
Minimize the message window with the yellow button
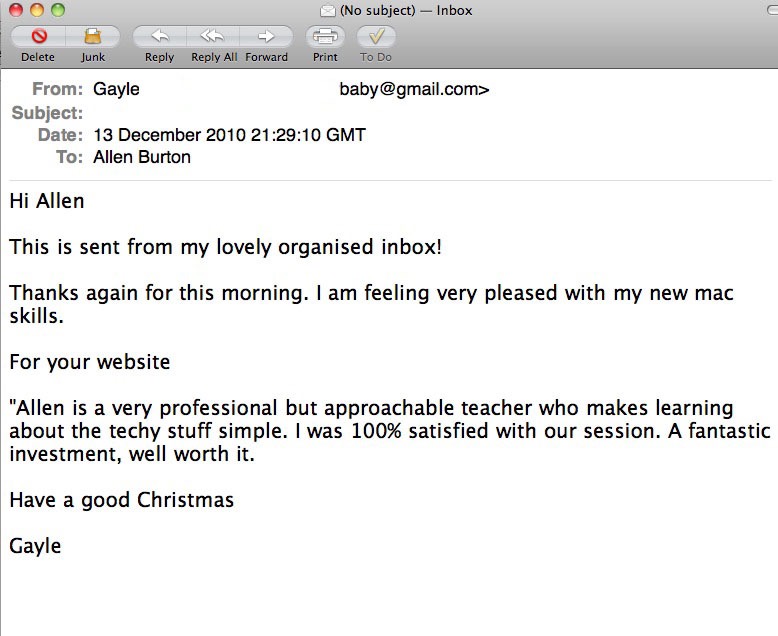click(x=38, y=11)
